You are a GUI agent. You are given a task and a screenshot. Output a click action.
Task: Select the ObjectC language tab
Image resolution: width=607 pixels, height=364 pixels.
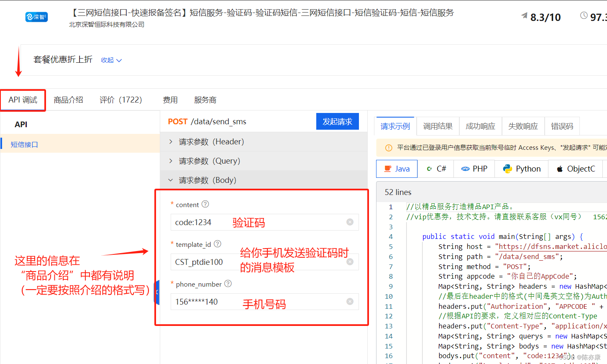(x=576, y=169)
